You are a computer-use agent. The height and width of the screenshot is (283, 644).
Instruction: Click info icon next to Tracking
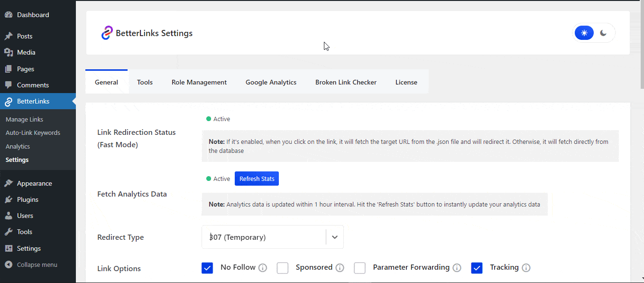click(x=526, y=268)
